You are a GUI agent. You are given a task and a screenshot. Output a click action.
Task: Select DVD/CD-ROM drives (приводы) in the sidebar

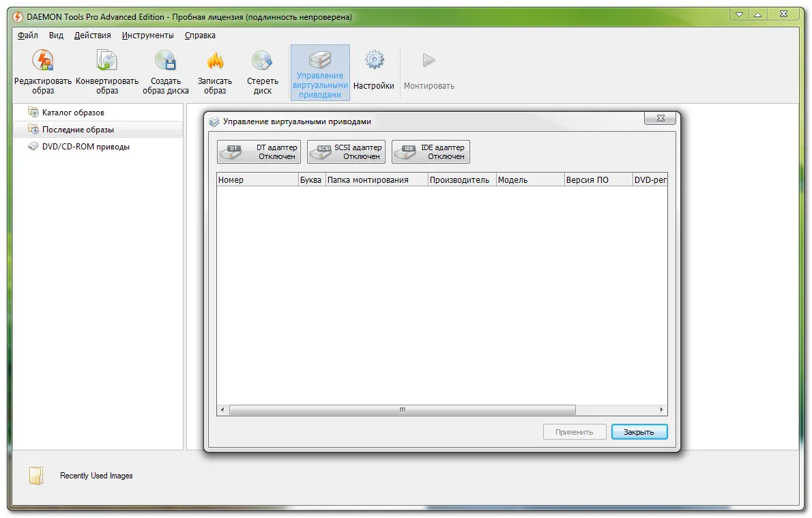[85, 147]
